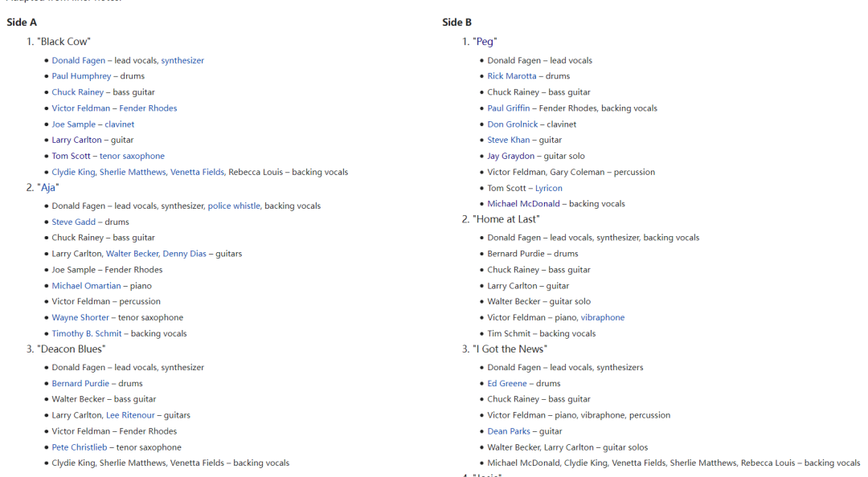Screen dimensions: 868x477
Task: Click the Dean Parks link
Action: pyautogui.click(x=508, y=431)
